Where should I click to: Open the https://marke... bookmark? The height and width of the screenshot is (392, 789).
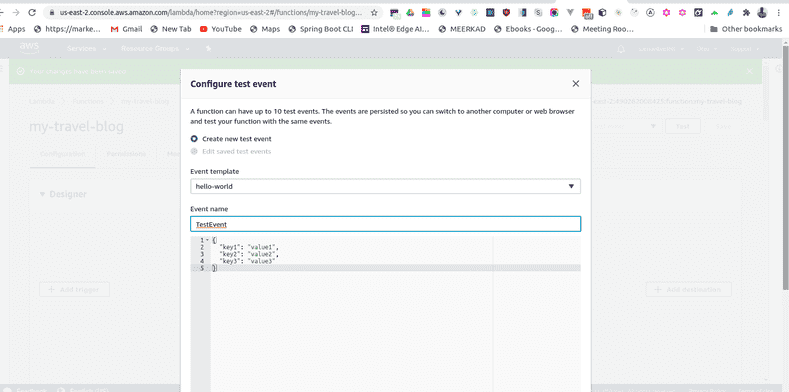tap(67, 29)
